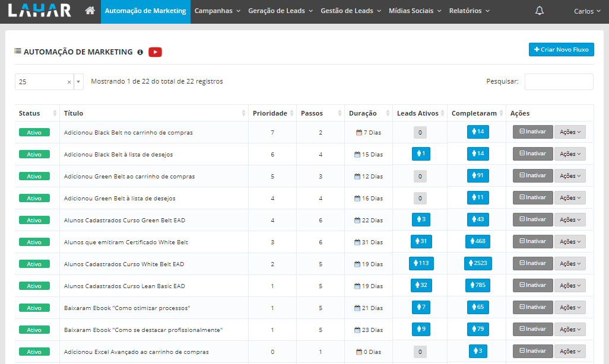Click the LAHAR logo
This screenshot has height=364, width=609.
[40, 11]
